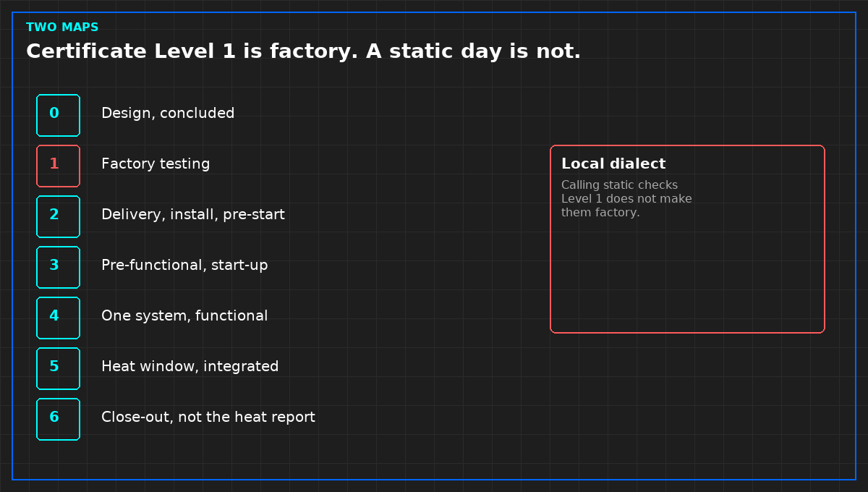Select the text "Factory testing"
The width and height of the screenshot is (868, 492).
click(156, 164)
